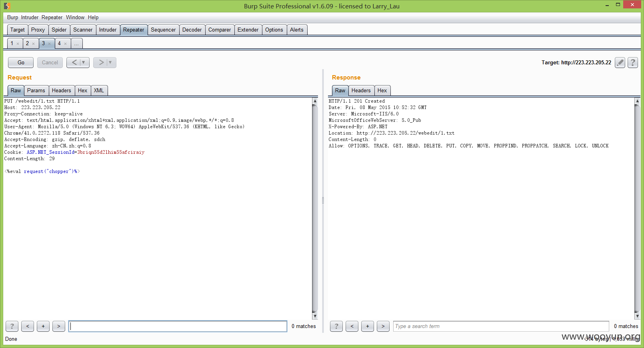Image resolution: width=644 pixels, height=348 pixels.
Task: Focus the request search input field
Action: point(178,326)
